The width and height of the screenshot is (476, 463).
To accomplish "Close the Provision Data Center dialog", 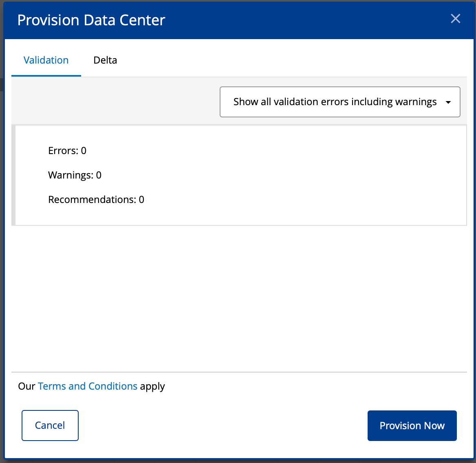I will pyautogui.click(x=455, y=19).
